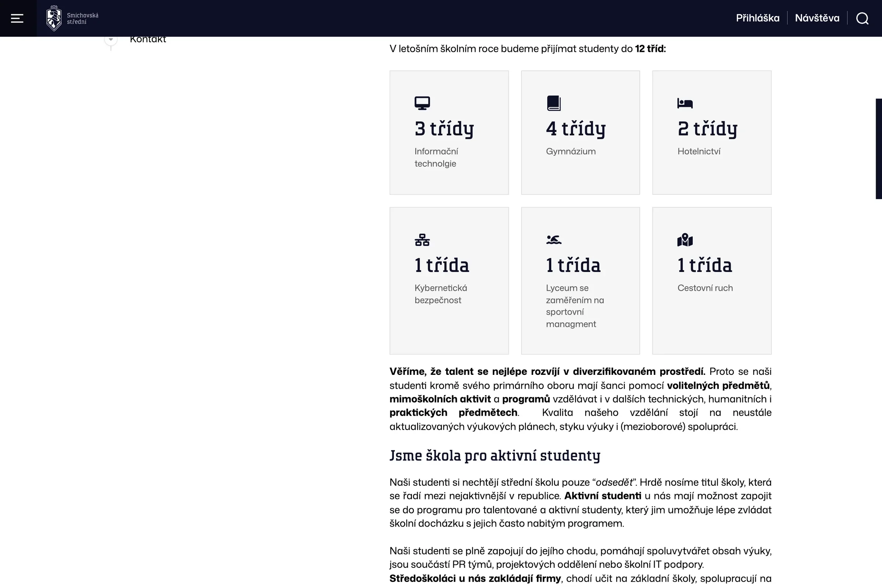The width and height of the screenshot is (882, 588).
Task: Click the computer monitor icon for IT
Action: point(422,103)
